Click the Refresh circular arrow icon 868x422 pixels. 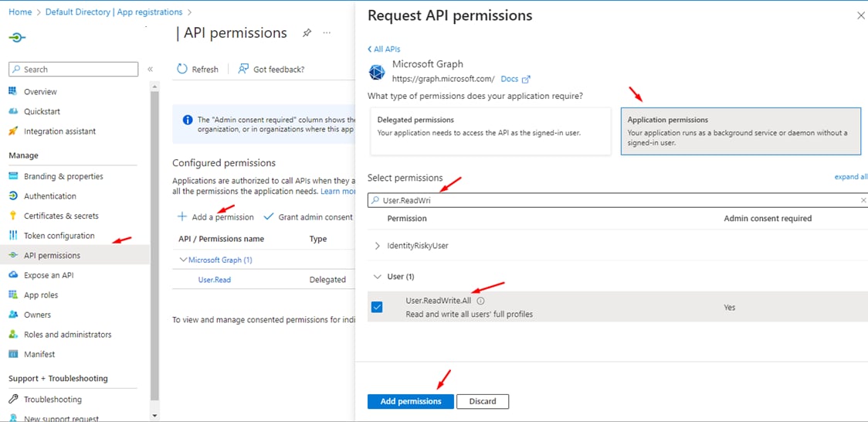[x=182, y=70]
